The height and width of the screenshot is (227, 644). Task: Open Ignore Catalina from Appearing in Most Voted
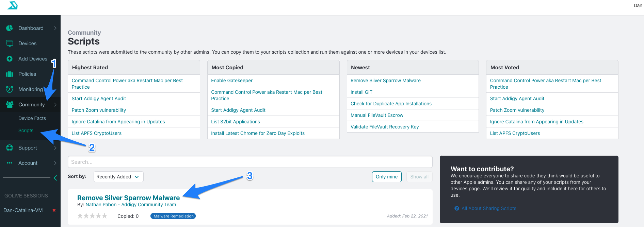[536, 122]
